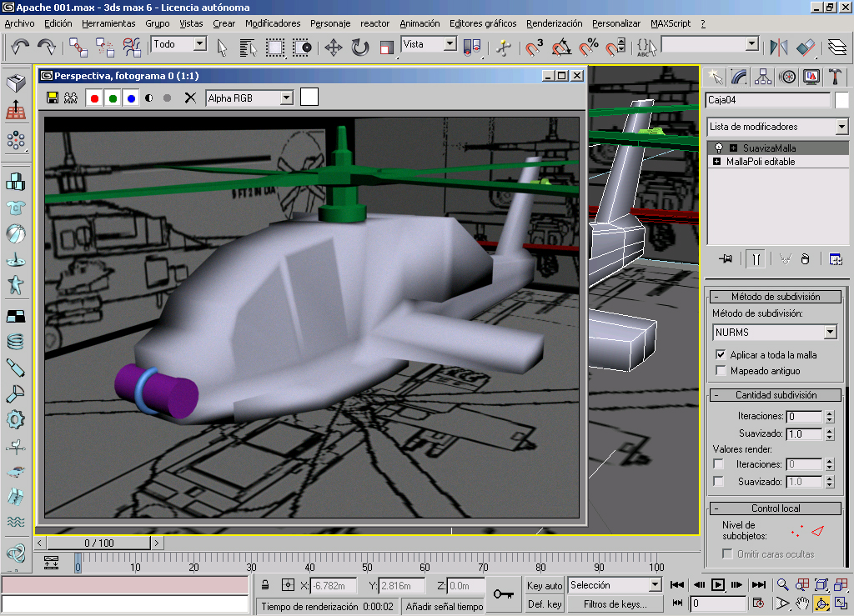Click the Mirror Selected Objects tool
This screenshot has width=854, height=616.
point(778,48)
